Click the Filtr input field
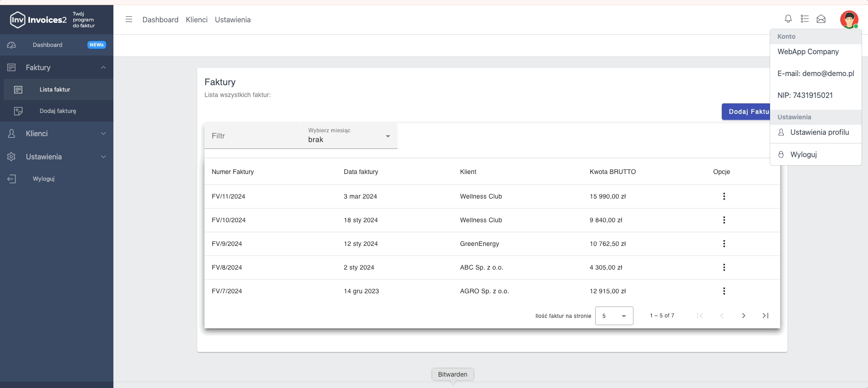868x388 pixels. click(x=253, y=136)
